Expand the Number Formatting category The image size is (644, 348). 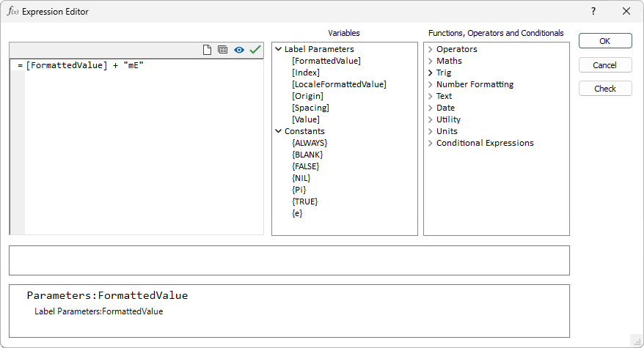431,84
